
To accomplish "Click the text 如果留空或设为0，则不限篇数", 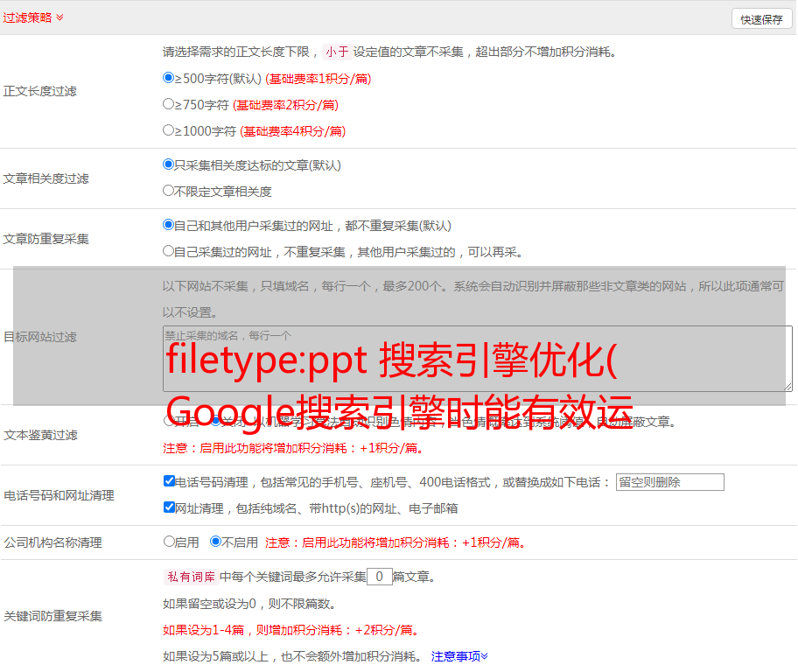I will point(249,604).
